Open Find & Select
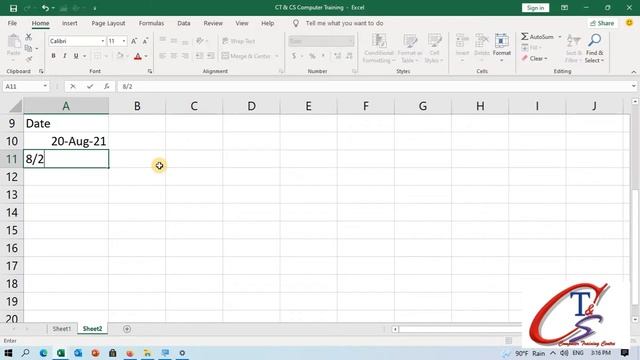This screenshot has height=360, width=640. (x=594, y=48)
